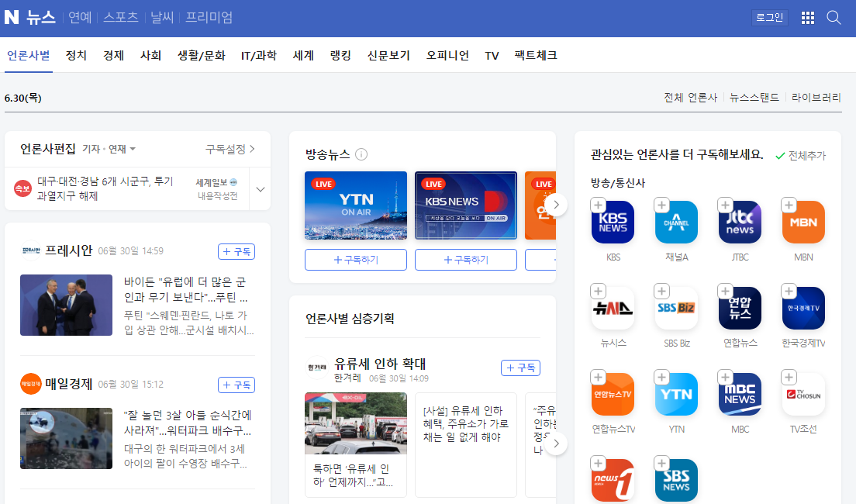
Task: Click the MBN publisher logo
Action: pos(803,223)
